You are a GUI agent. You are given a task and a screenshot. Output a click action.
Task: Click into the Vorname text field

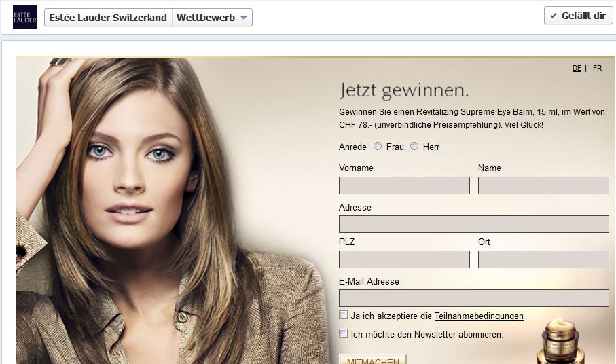[x=404, y=185]
